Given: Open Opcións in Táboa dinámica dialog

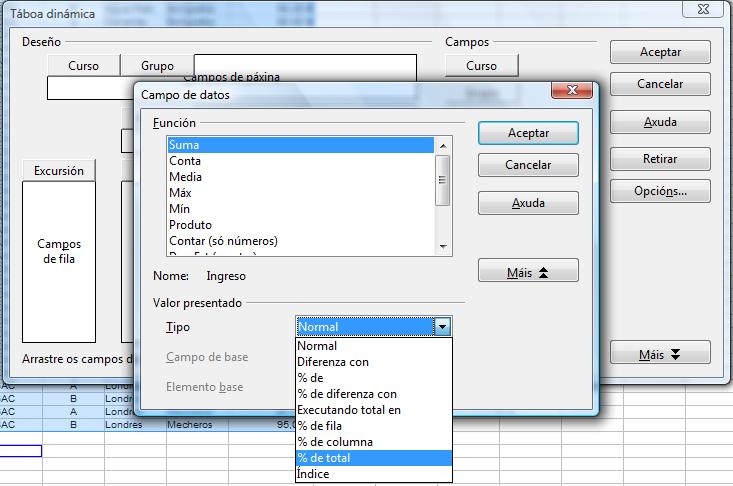Looking at the screenshot, I should pyautogui.click(x=660, y=190).
